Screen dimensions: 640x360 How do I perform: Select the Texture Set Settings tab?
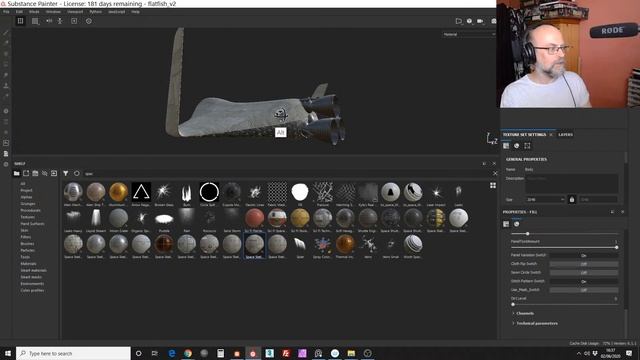(x=524, y=134)
